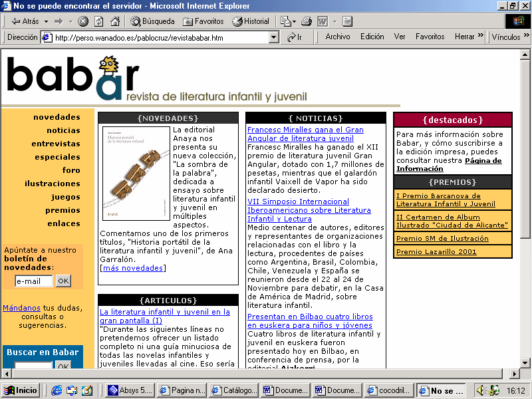This screenshot has width=532, height=399.
Task: Open 'La literatura infantil y juvenil en la gran pantalla' article
Action: pos(164,317)
